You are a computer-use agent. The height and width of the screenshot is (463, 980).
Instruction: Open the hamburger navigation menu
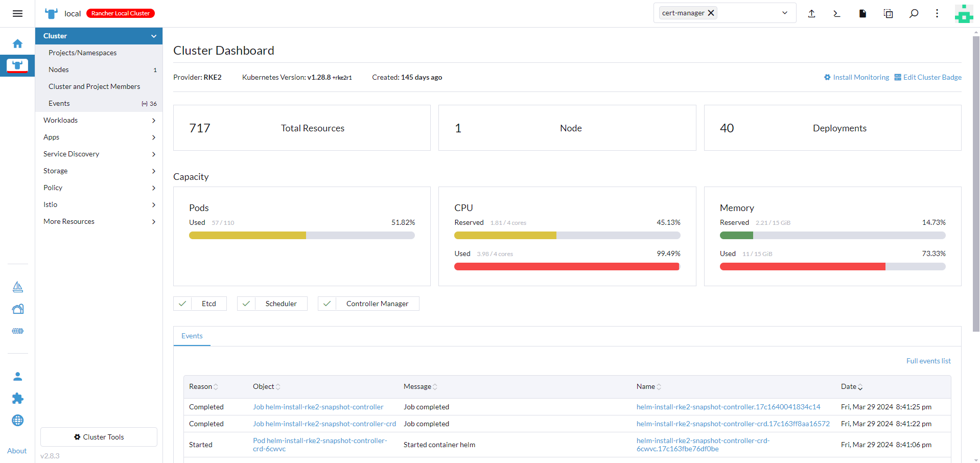[17, 14]
